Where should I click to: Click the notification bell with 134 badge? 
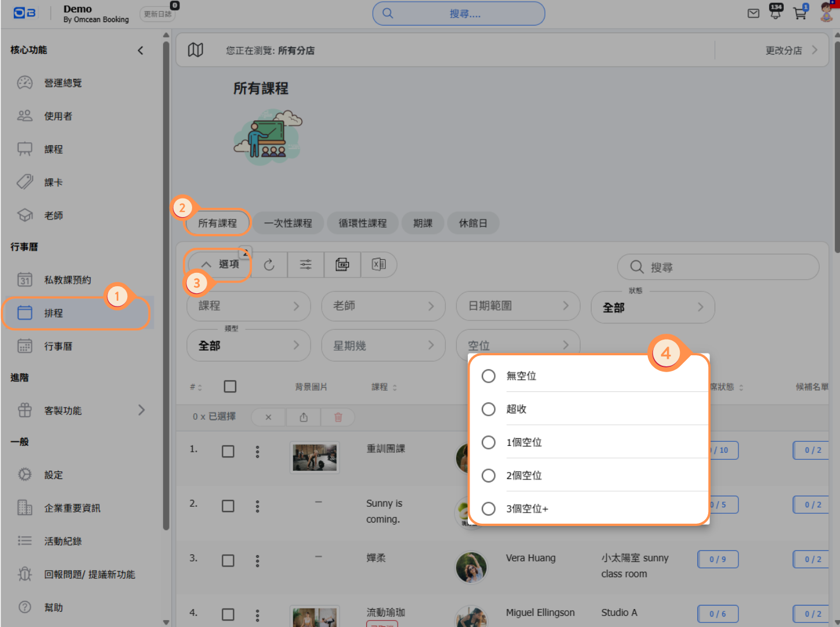(776, 13)
